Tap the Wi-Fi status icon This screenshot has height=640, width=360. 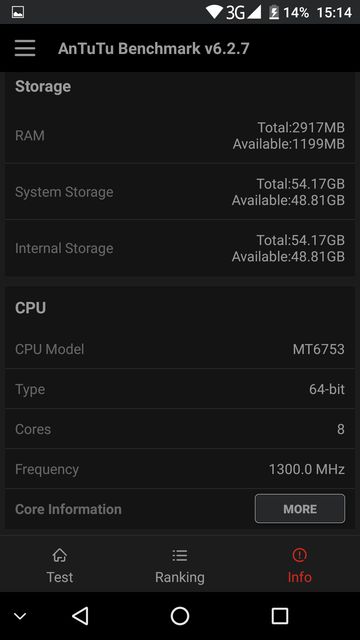(214, 12)
